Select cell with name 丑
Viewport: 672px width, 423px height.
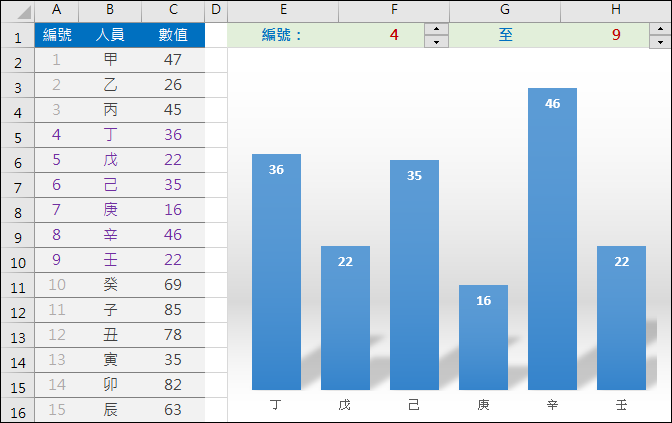coord(110,335)
